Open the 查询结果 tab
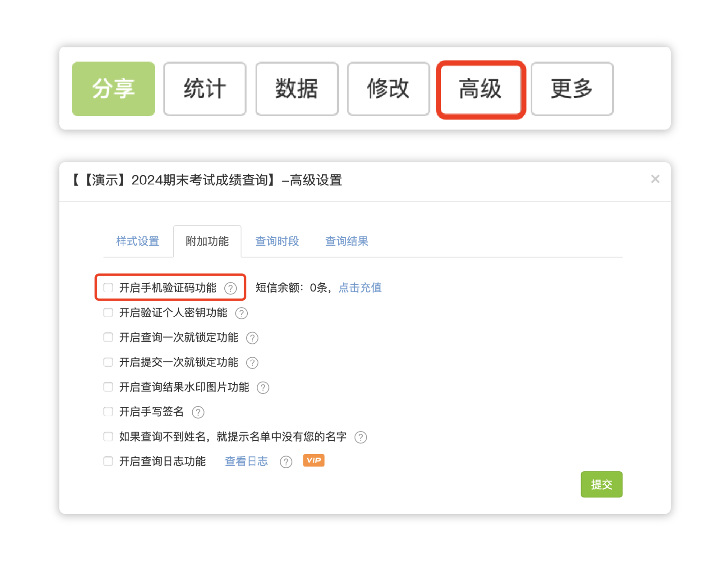 pyautogui.click(x=346, y=241)
